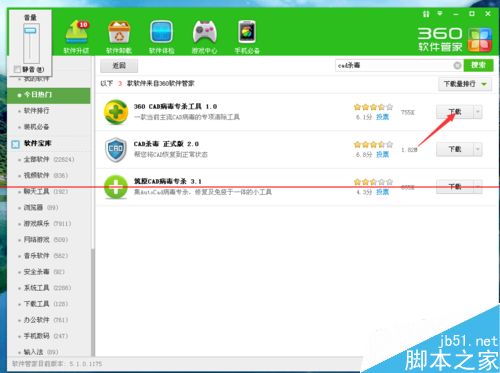The width and height of the screenshot is (500, 373).
Task: Open title 360 CAD病毒专杀工具 1.0
Action: tap(175, 107)
